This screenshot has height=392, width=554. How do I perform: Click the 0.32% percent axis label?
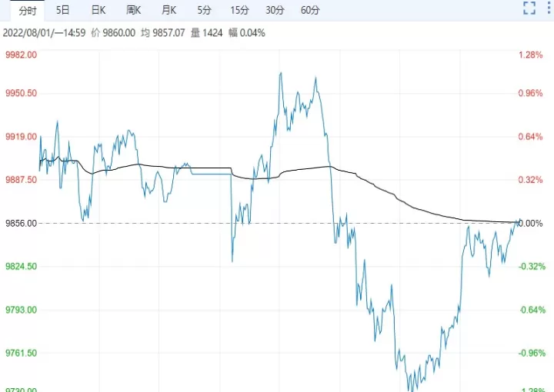point(530,180)
